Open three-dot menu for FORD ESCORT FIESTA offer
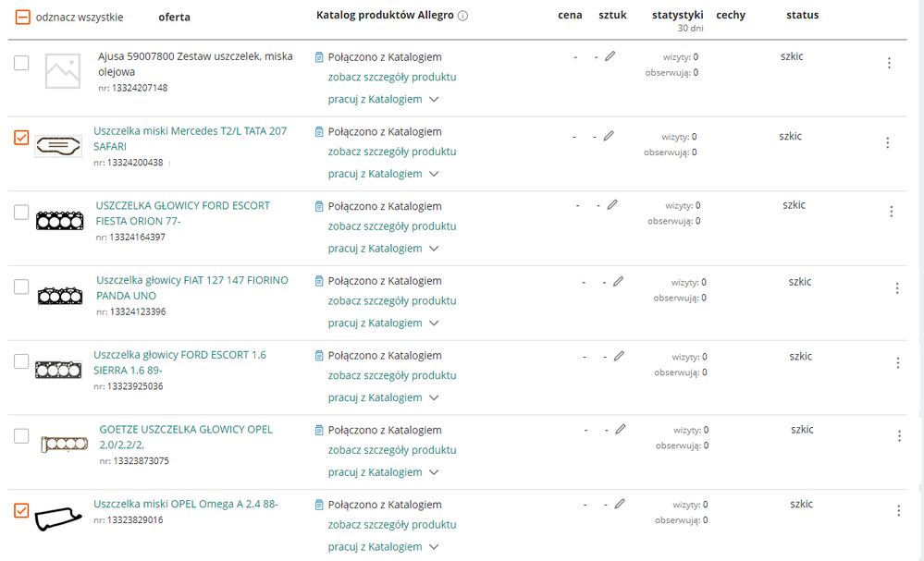 click(892, 212)
